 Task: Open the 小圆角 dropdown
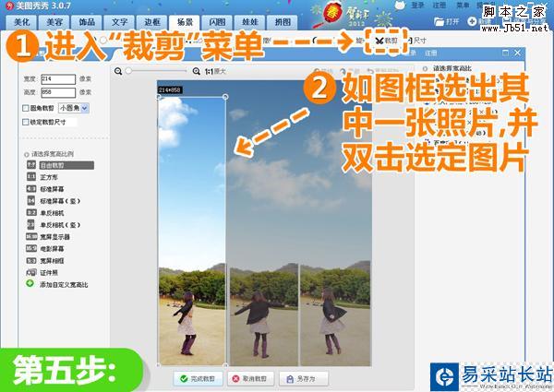pos(74,108)
